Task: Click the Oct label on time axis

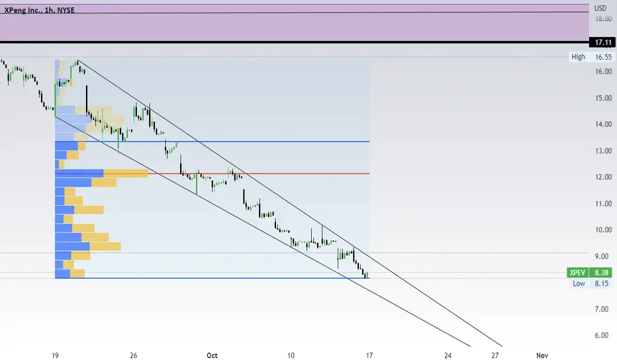Action: [x=212, y=356]
